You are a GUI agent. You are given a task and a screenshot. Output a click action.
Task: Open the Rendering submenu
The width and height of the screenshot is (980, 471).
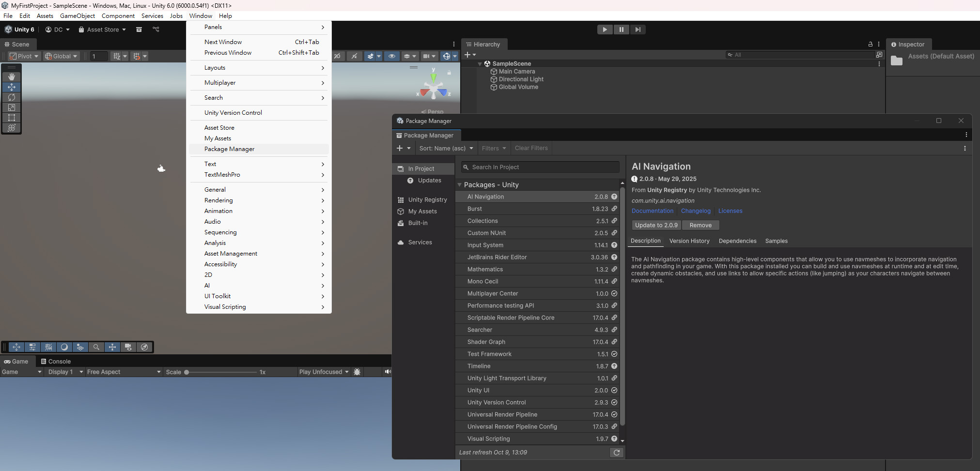259,200
